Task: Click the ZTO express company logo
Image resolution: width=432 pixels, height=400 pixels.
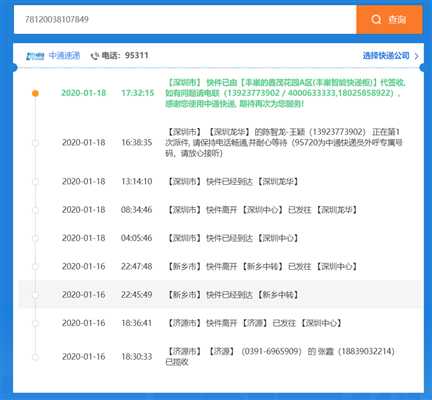Action: point(35,56)
